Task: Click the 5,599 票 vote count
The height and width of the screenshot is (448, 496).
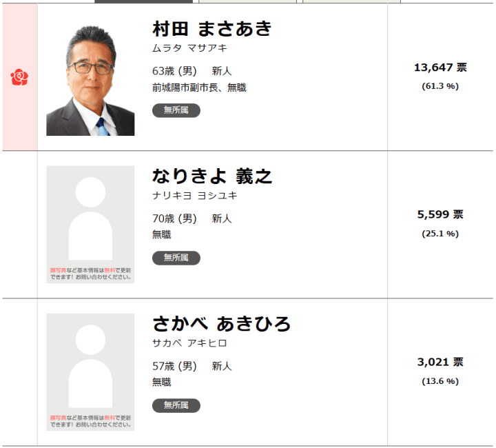Action: [440, 215]
